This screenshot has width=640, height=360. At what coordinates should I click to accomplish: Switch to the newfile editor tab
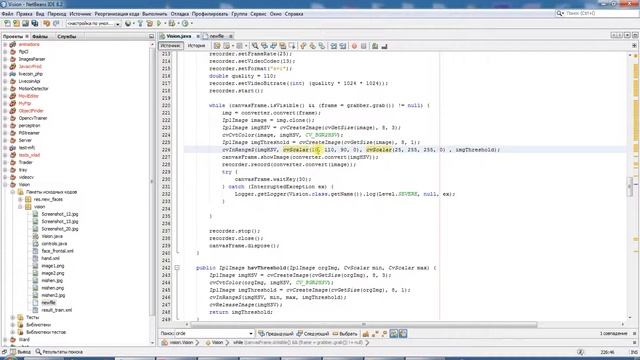click(217, 36)
